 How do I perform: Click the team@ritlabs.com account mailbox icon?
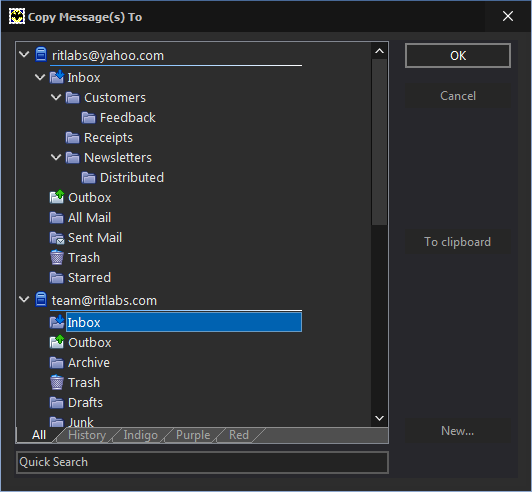(x=41, y=299)
